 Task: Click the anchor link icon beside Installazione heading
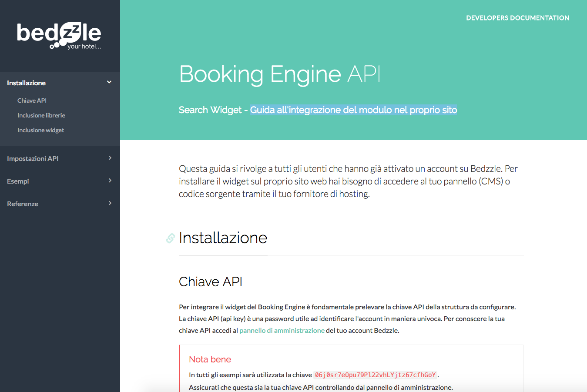[171, 238]
